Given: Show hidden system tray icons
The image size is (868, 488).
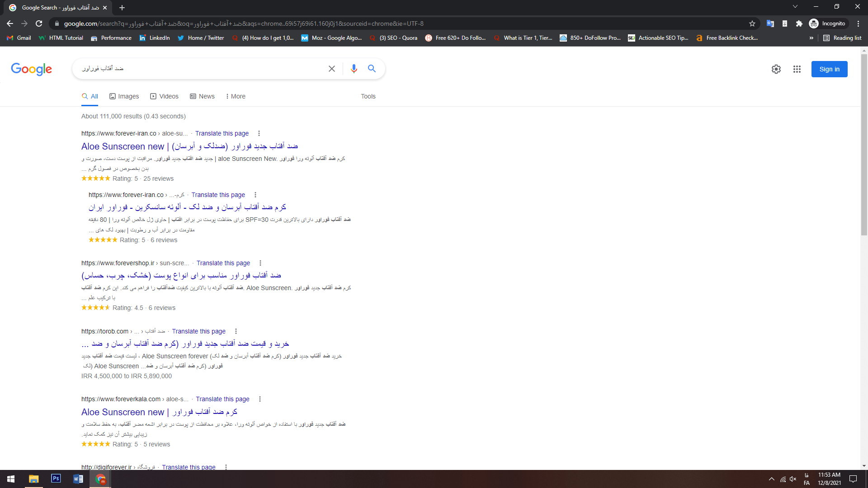Looking at the screenshot, I should tap(771, 479).
